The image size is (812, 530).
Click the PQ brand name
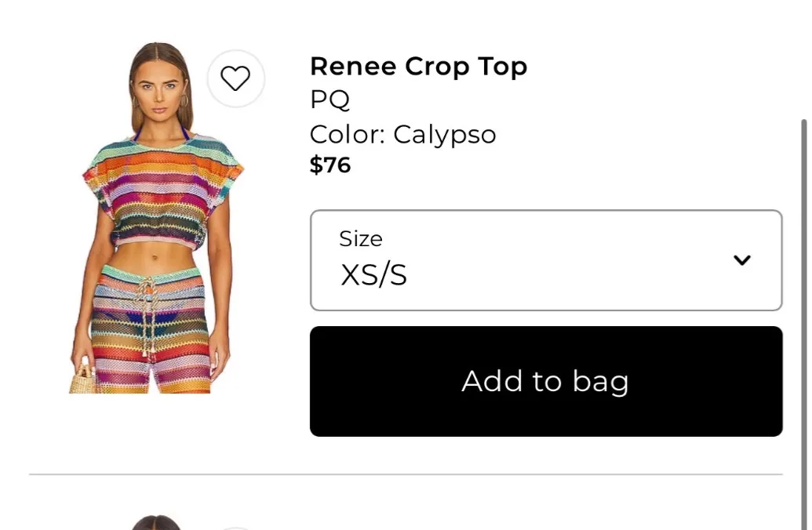tap(330, 100)
